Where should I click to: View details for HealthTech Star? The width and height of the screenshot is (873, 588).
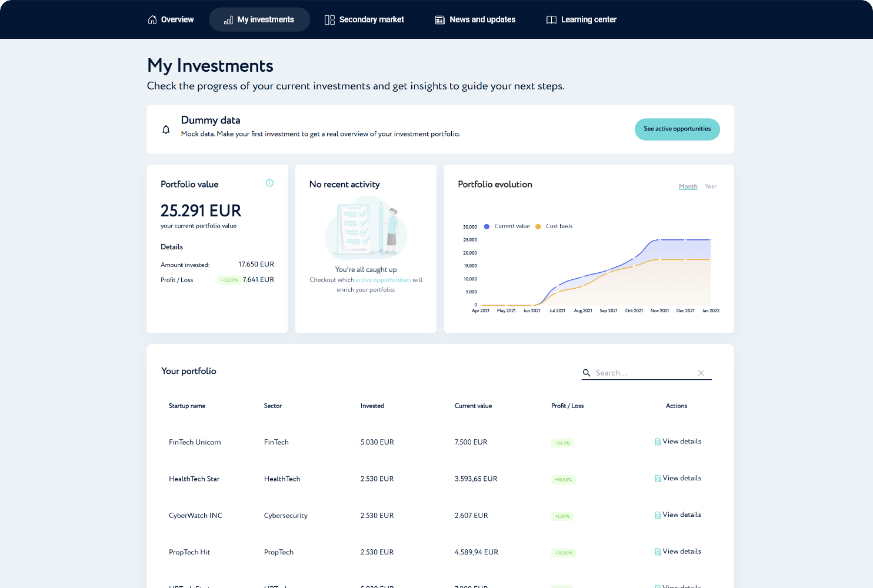coord(678,478)
